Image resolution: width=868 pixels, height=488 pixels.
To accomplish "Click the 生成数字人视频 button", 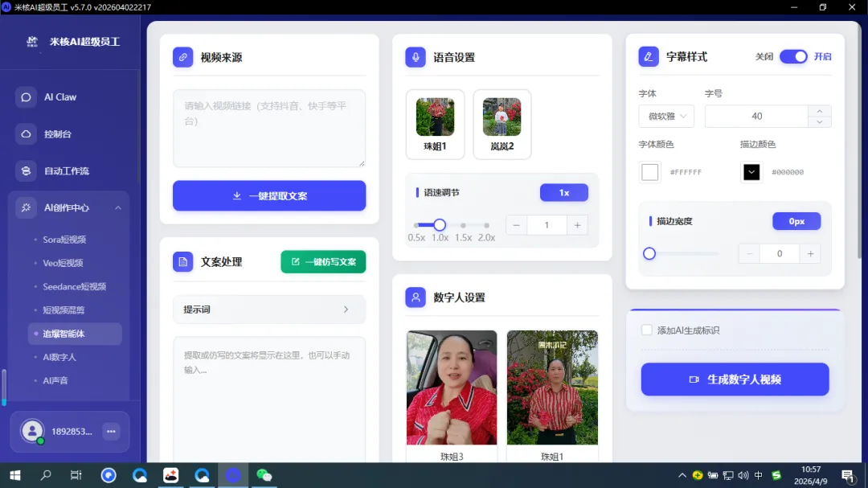I will pyautogui.click(x=735, y=379).
